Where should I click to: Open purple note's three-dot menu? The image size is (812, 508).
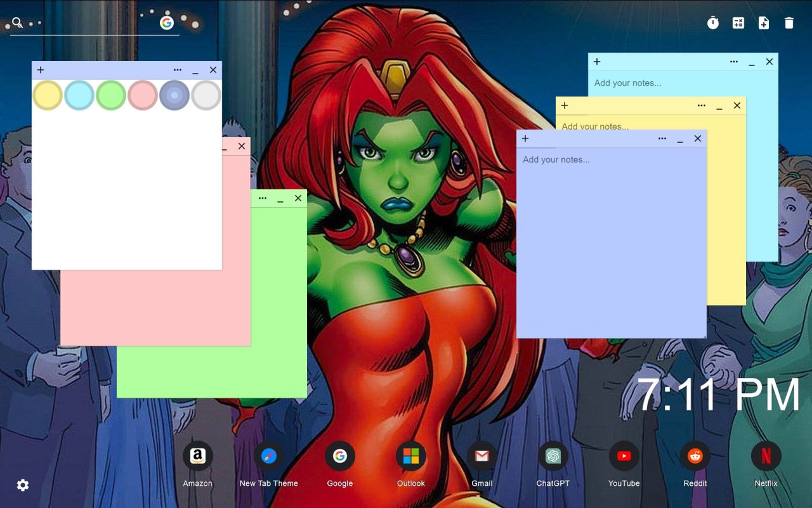point(662,138)
